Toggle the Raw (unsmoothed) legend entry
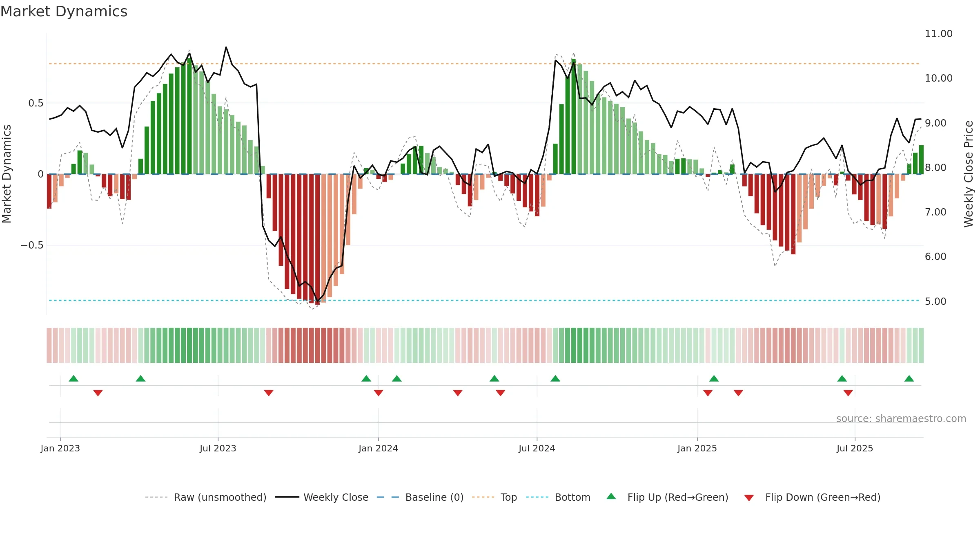Viewport: 980px width, 551px height. (x=206, y=497)
